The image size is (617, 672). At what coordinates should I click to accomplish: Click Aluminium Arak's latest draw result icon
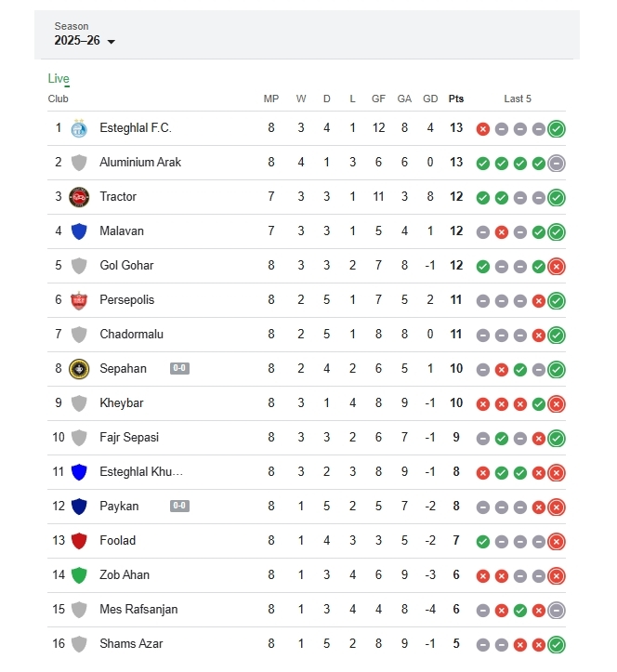point(557,164)
